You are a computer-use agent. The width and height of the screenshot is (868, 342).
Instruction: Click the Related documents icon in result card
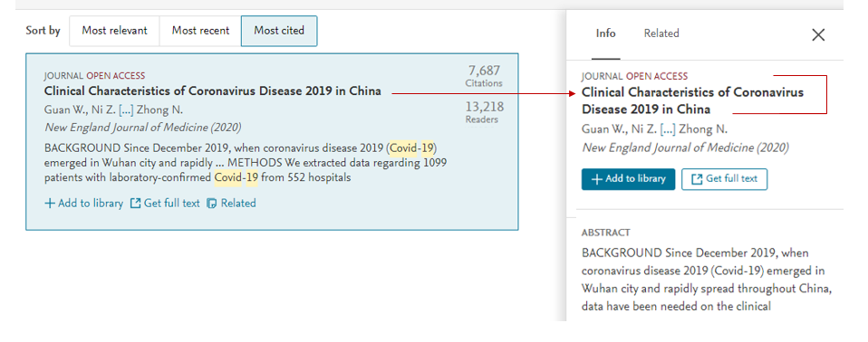click(x=211, y=204)
